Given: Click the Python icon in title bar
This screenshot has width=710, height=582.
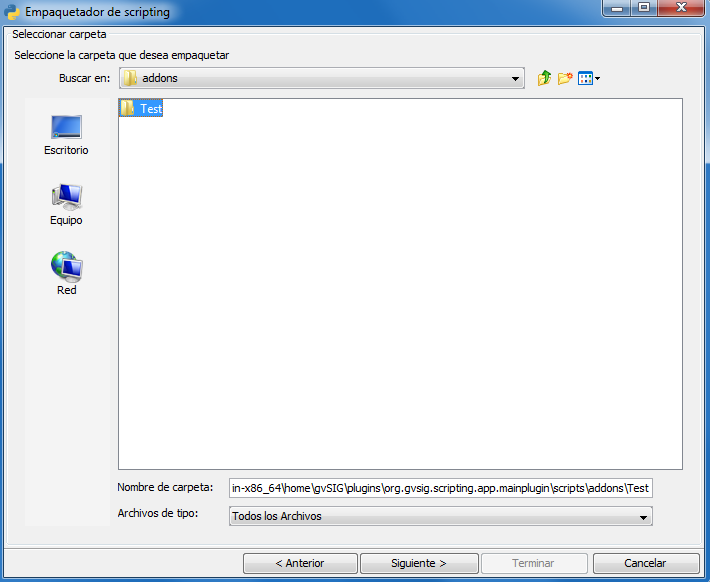Looking at the screenshot, I should point(13,12).
